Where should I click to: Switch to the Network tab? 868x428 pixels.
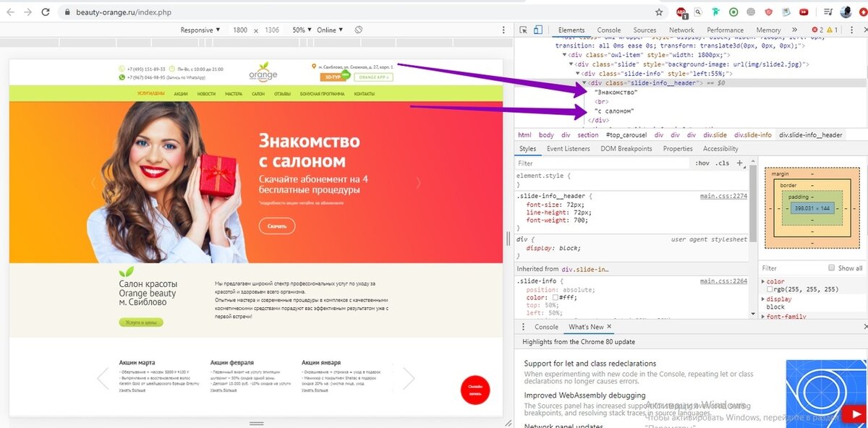click(681, 30)
